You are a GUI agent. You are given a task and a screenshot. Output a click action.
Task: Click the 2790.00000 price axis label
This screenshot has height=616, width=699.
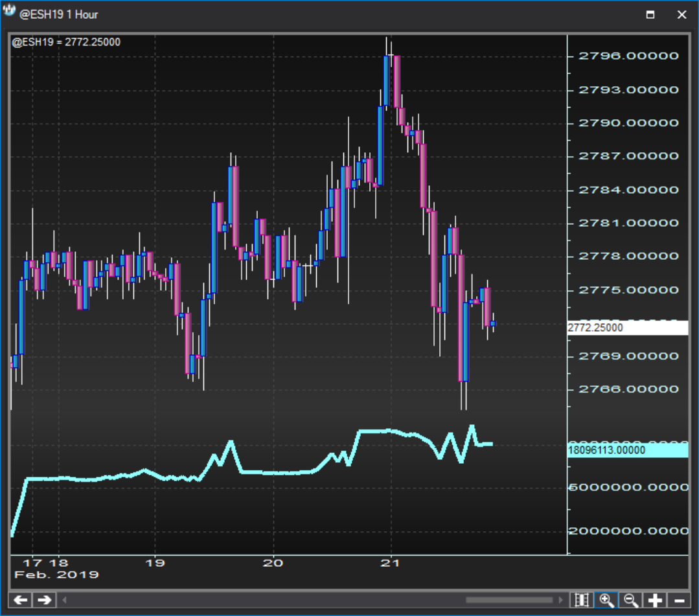click(628, 122)
